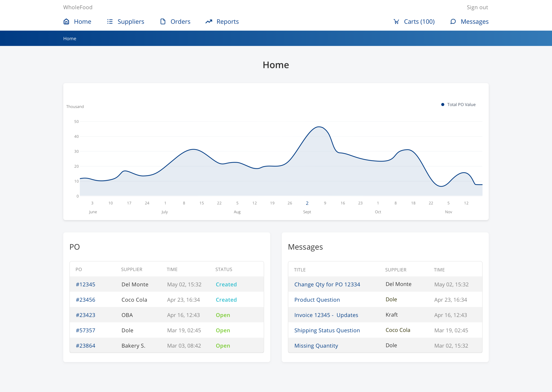Click the Reports trending arrow icon
Screen dimensions: 552x392
[x=209, y=21]
